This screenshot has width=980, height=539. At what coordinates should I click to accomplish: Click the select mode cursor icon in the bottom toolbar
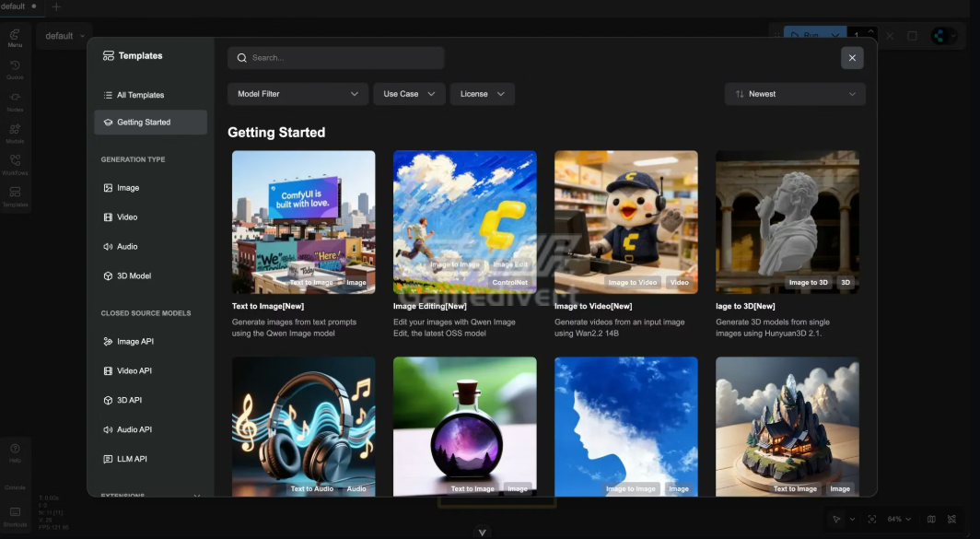(x=836, y=519)
